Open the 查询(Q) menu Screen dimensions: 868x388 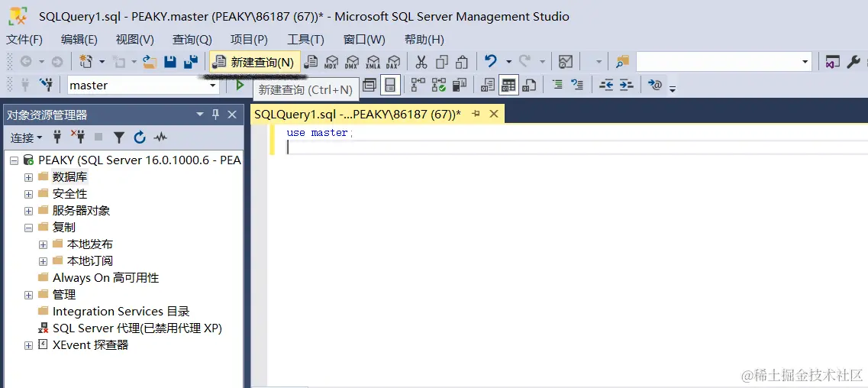[192, 39]
